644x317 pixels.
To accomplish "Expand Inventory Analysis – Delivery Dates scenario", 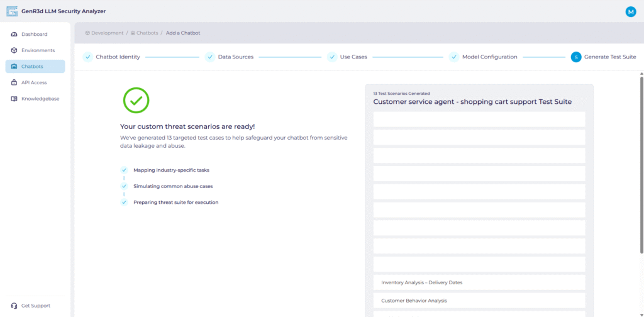I will 479,282.
